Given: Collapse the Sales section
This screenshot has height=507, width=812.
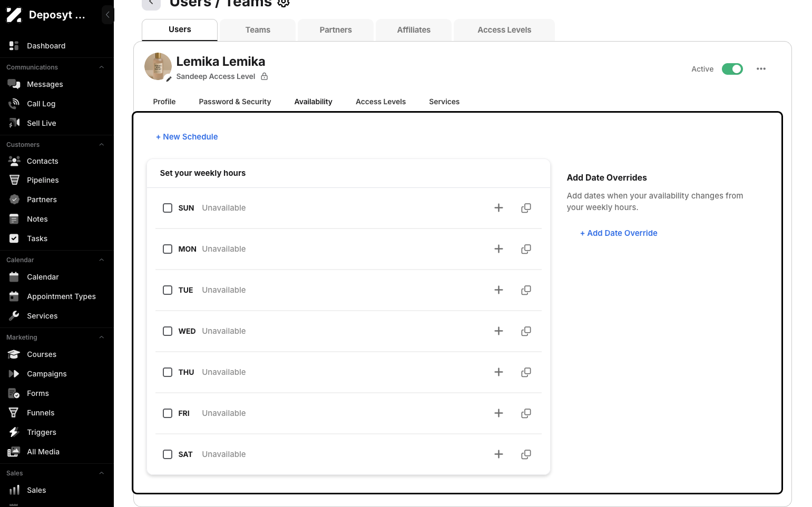Looking at the screenshot, I should 102,473.
